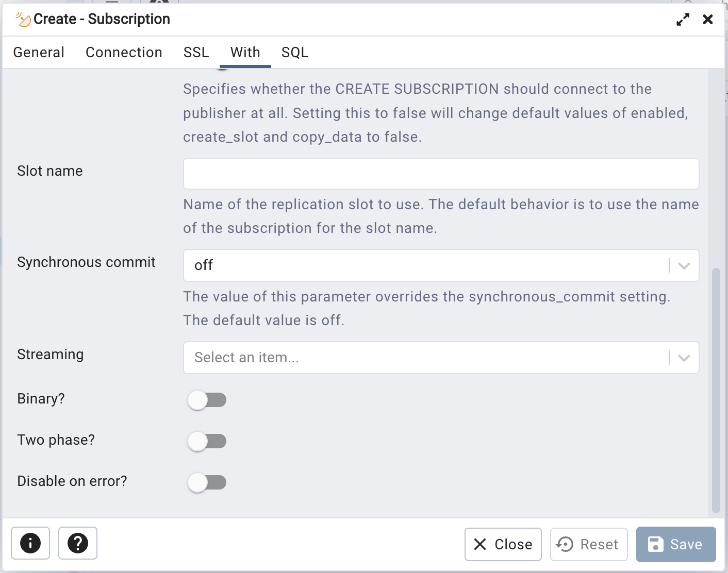This screenshot has width=728, height=573.
Task: Enable the Two phase? switch
Action: coord(207,441)
